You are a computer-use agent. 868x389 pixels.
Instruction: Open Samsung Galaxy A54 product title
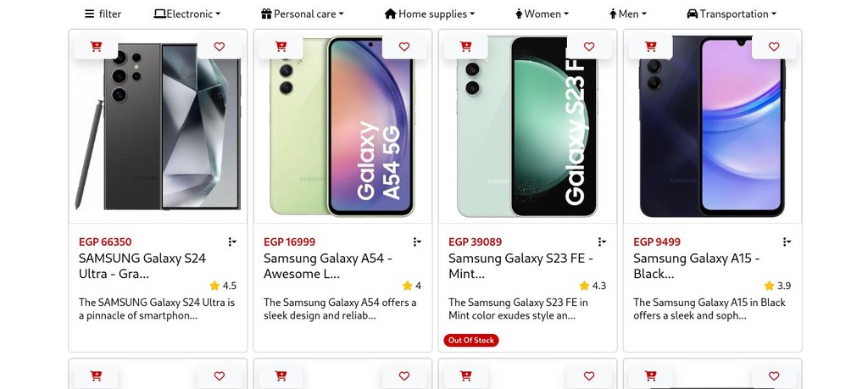(328, 266)
